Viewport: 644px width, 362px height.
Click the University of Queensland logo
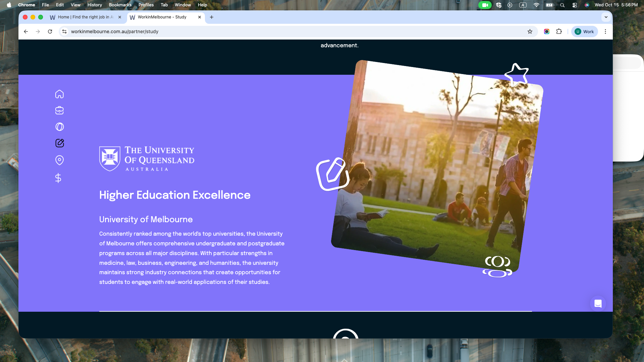[x=147, y=159]
